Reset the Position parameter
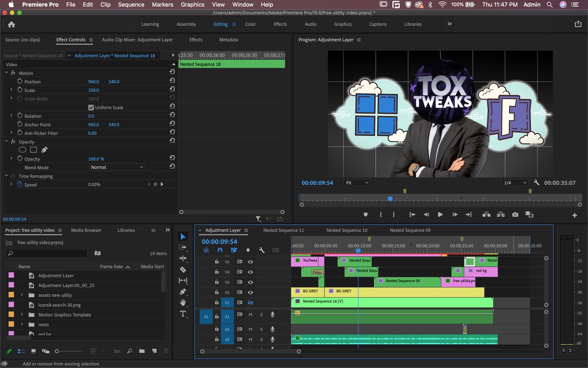The image size is (588, 368). click(172, 81)
